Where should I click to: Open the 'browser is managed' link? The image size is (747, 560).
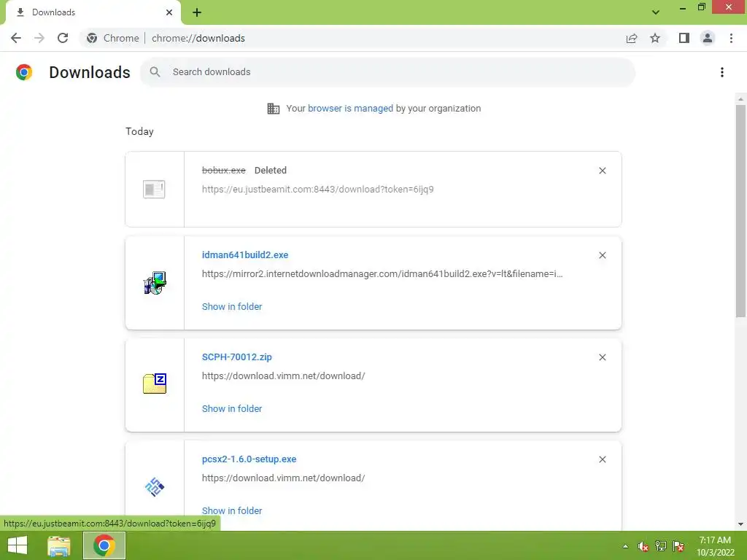coord(350,108)
